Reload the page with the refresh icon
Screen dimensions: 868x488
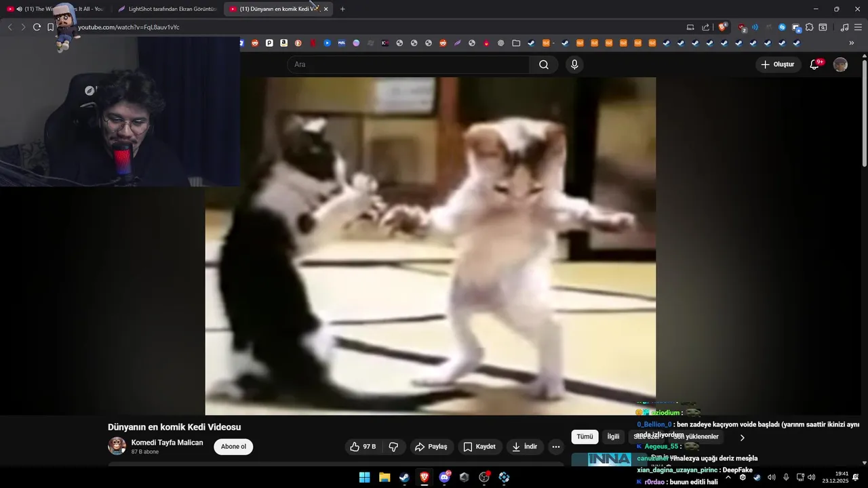coord(37,27)
